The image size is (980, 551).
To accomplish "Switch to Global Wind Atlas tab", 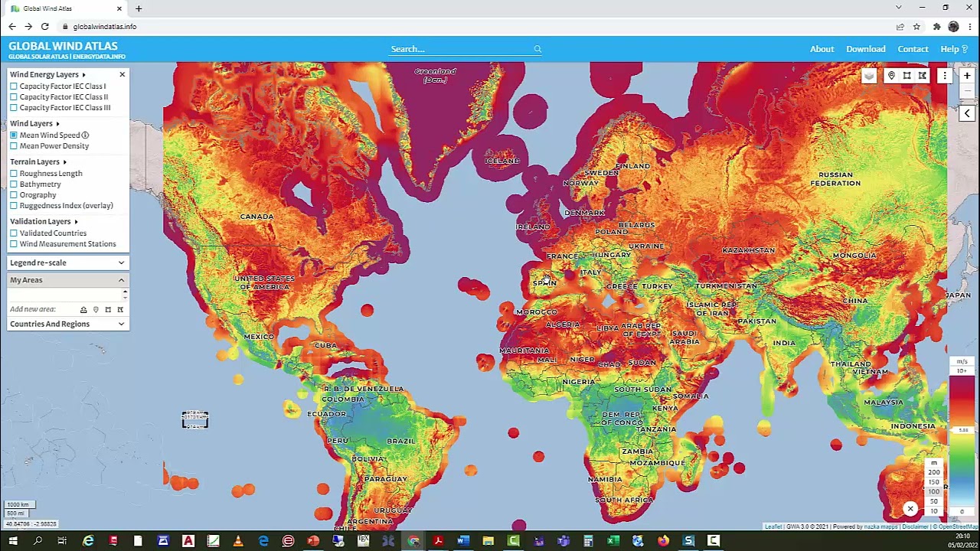I will [65, 8].
